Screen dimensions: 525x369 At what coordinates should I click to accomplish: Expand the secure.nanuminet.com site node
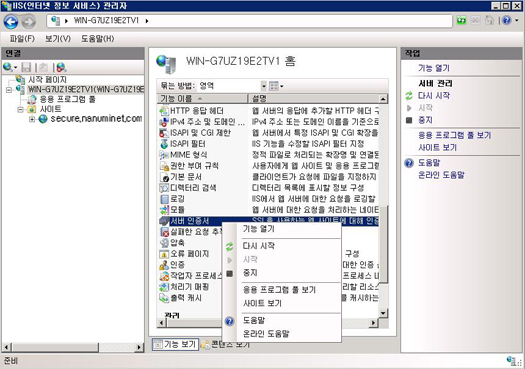pos(31,119)
